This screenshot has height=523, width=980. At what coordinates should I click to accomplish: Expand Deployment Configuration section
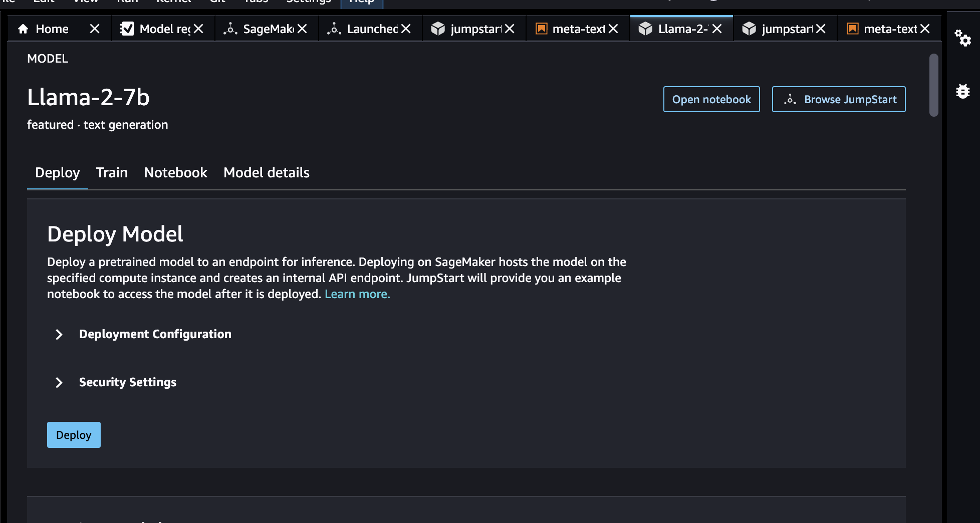[x=59, y=334]
